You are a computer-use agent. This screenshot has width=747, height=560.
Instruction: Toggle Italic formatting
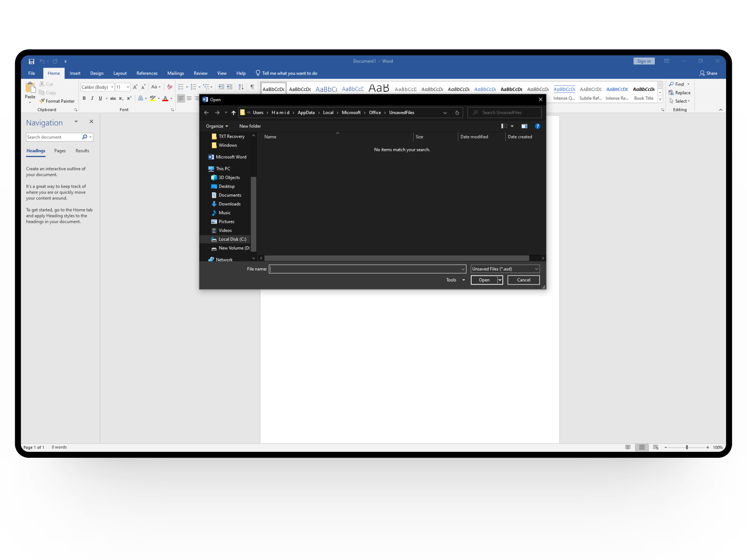[x=92, y=98]
